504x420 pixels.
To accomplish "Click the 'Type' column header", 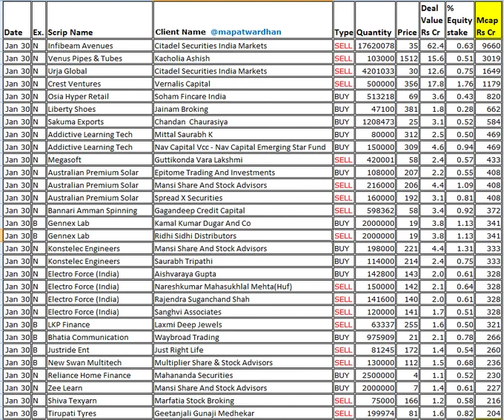I will point(344,20).
